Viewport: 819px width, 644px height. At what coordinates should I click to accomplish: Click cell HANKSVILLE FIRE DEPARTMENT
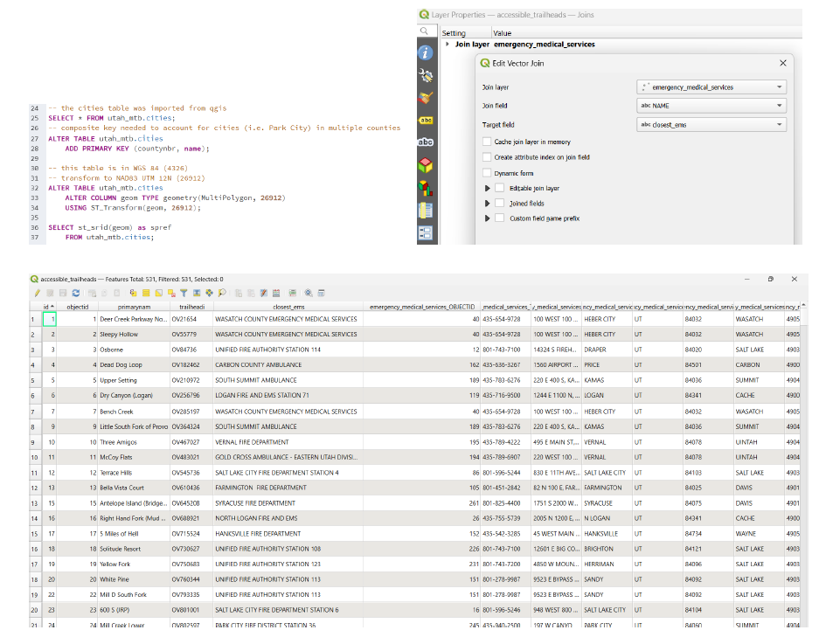point(288,534)
